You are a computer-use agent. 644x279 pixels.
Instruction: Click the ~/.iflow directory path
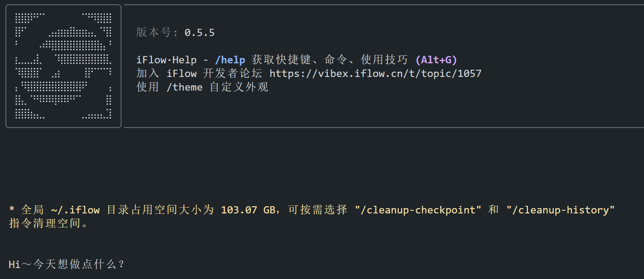point(75,210)
